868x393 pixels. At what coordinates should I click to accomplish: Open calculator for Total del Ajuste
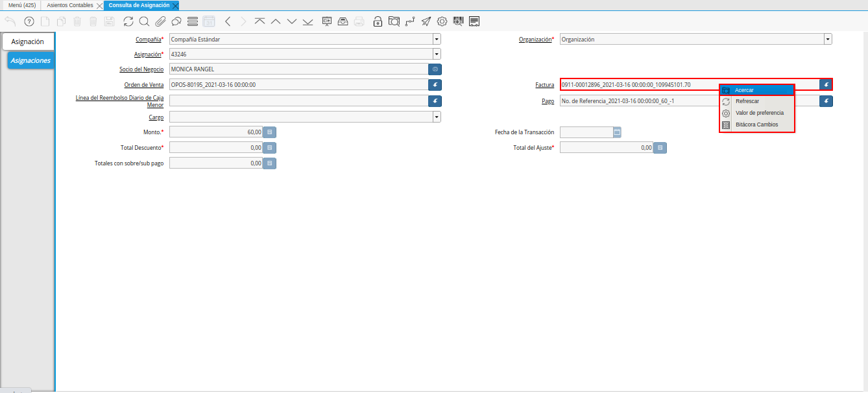(660, 148)
